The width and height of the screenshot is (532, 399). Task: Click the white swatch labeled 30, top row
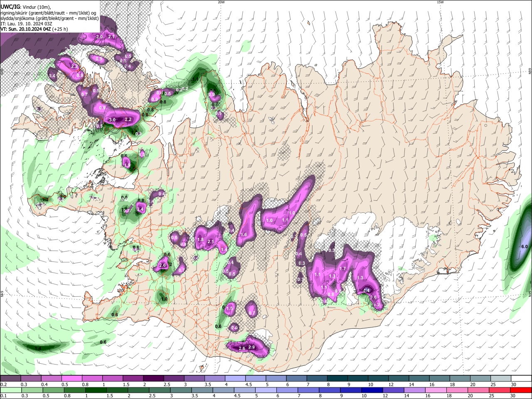click(521, 379)
